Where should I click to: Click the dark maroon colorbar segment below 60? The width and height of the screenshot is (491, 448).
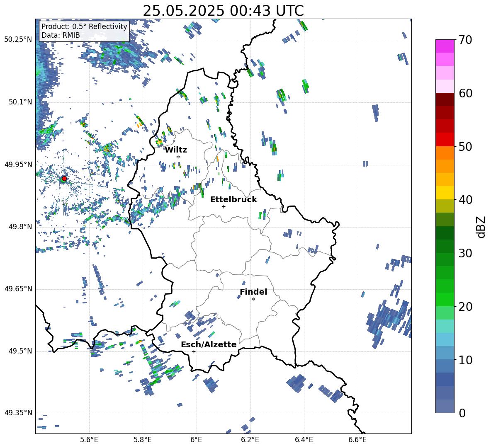(x=445, y=99)
